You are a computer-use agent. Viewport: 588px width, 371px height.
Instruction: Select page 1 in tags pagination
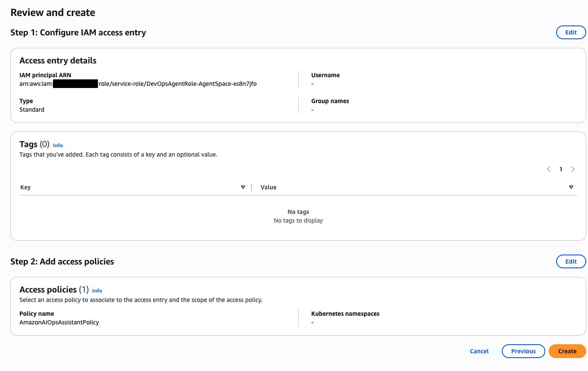[x=561, y=169]
